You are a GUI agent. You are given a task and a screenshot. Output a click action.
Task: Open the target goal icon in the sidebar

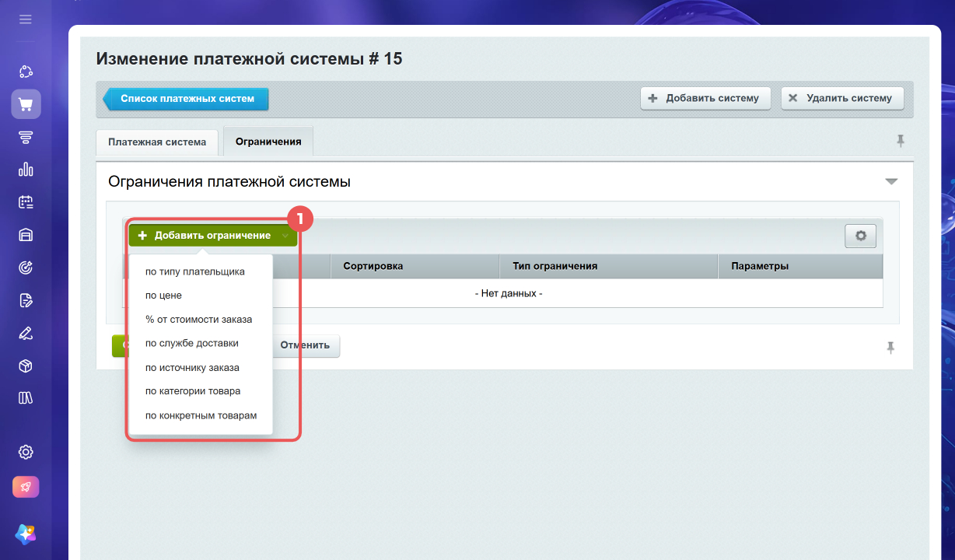click(26, 268)
